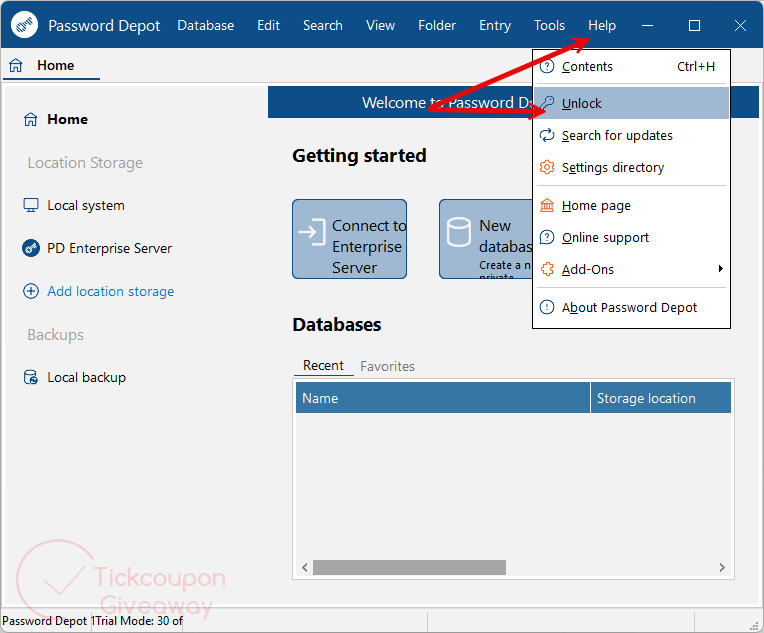Open Local system storage
Image resolution: width=764 pixels, height=633 pixels.
coord(86,205)
